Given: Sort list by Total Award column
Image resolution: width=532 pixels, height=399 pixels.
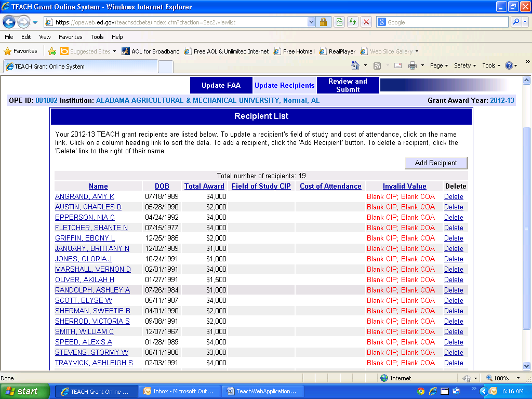Looking at the screenshot, I should tap(204, 186).
